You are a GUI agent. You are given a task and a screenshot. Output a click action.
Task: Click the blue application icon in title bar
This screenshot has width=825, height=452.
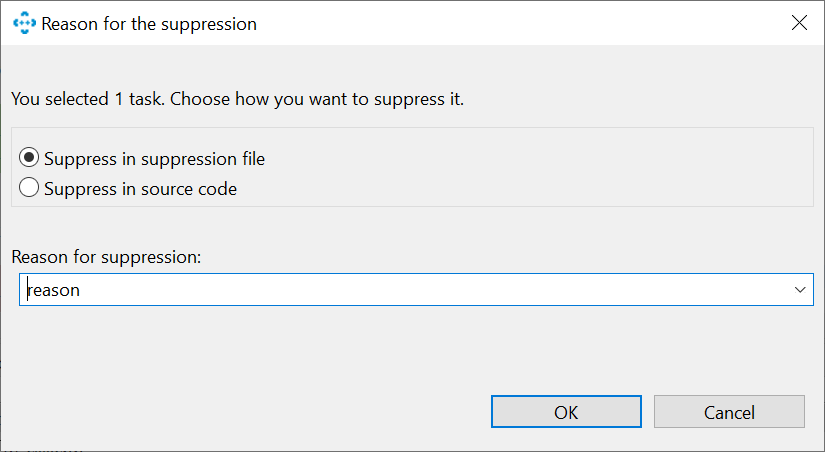pos(24,23)
